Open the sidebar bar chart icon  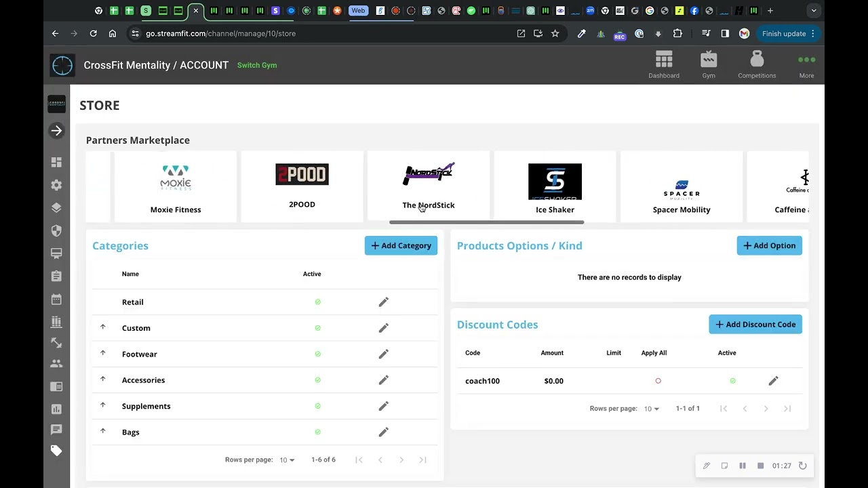(56, 409)
